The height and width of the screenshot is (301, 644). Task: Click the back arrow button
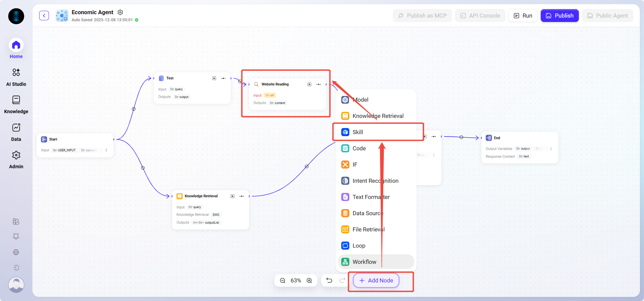pyautogui.click(x=44, y=16)
